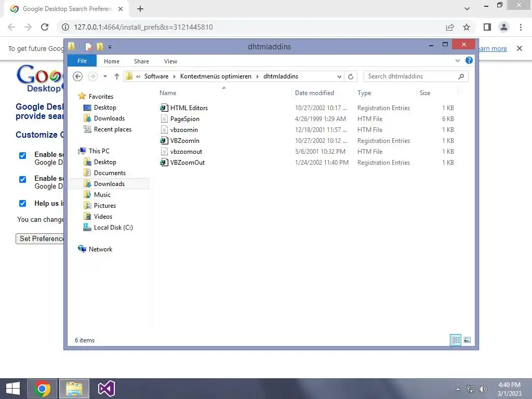
Task: Dismiss the Chrome info bar
Action: pos(520,48)
